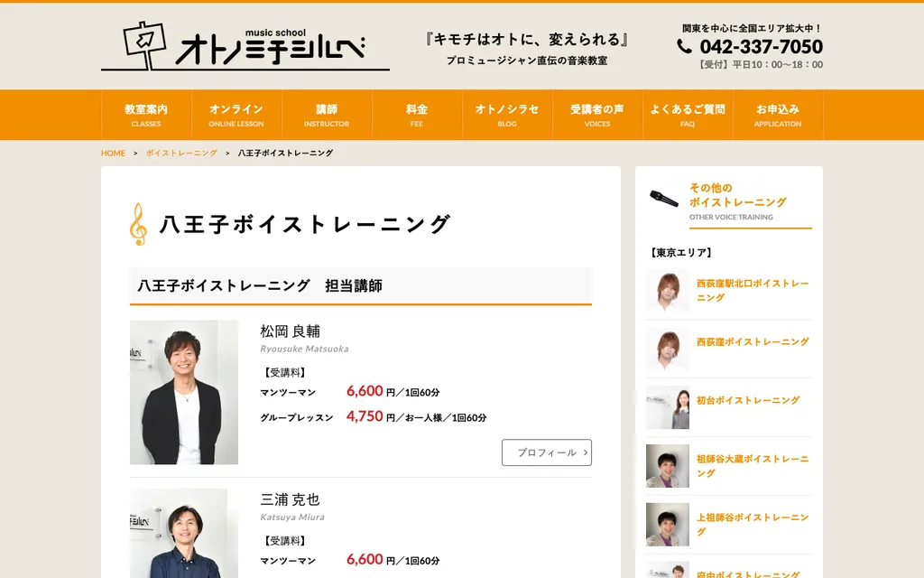Click the phone number 042-337-7050
The height and width of the screenshot is (578, 924).
[761, 47]
